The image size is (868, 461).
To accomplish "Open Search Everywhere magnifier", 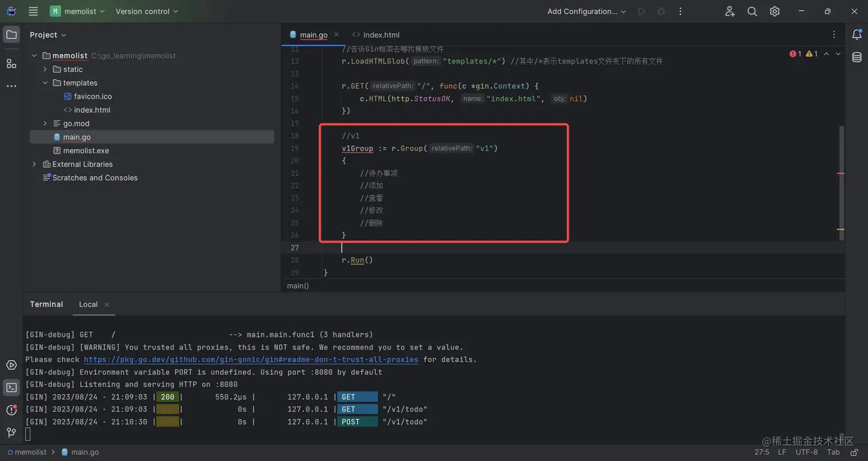I will (752, 11).
